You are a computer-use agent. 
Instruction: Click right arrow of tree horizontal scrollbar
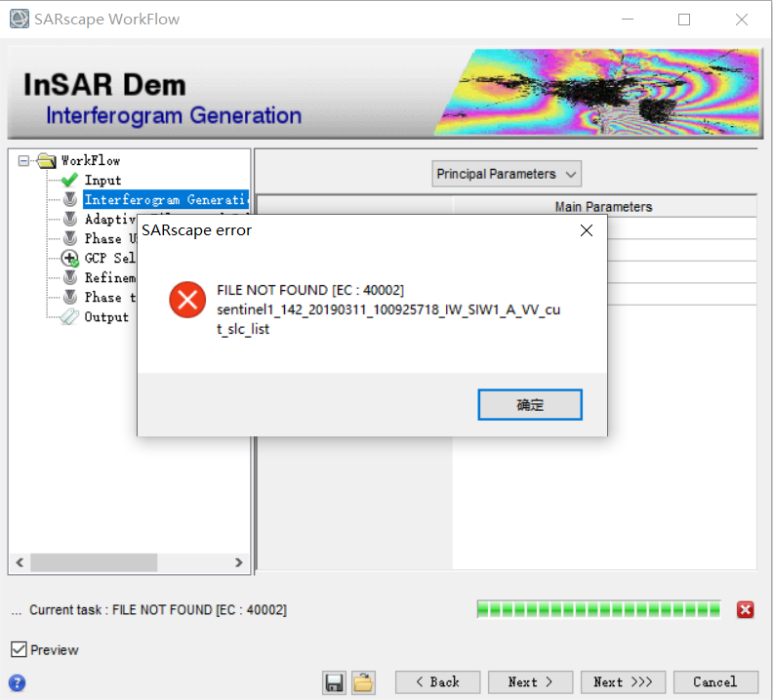click(x=238, y=562)
